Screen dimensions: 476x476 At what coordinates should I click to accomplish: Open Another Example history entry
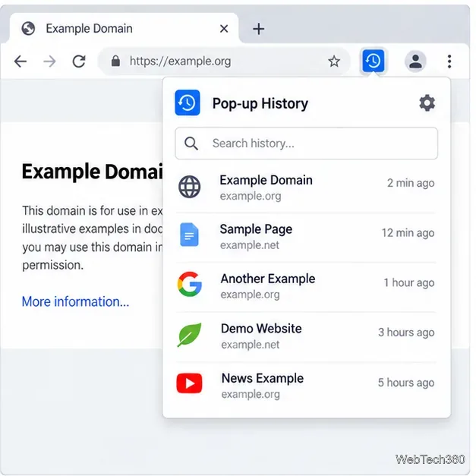[306, 286]
